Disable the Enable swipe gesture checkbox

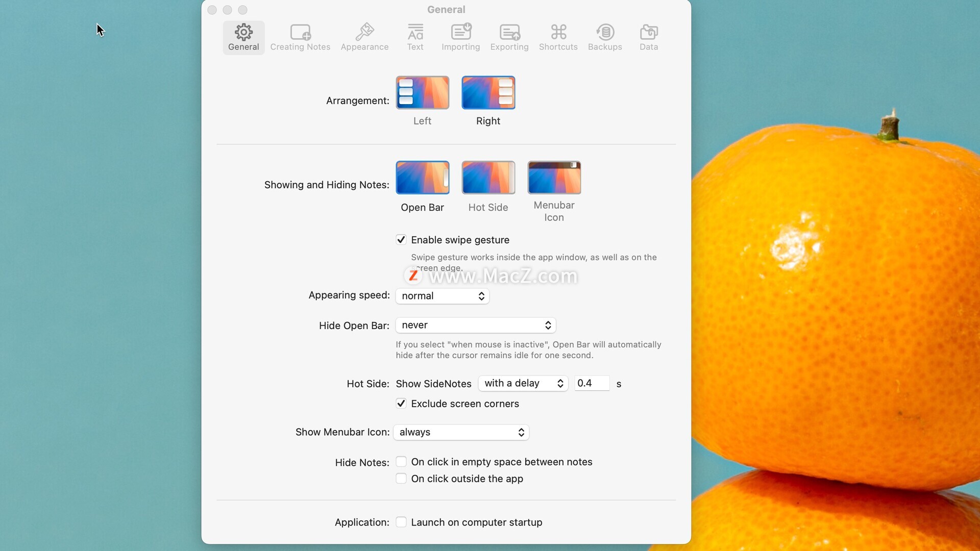coord(401,240)
